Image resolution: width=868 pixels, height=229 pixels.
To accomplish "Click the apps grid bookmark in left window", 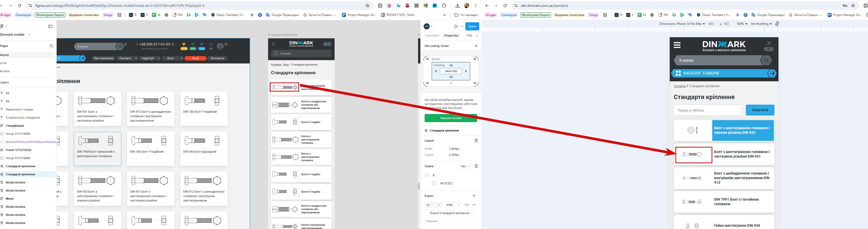I will point(119,15).
